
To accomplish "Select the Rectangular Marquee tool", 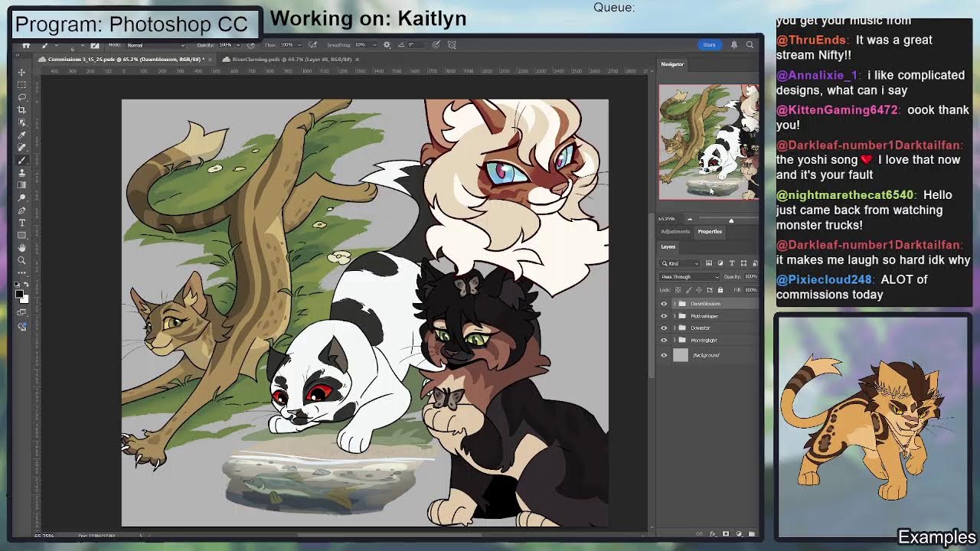I will coord(21,84).
